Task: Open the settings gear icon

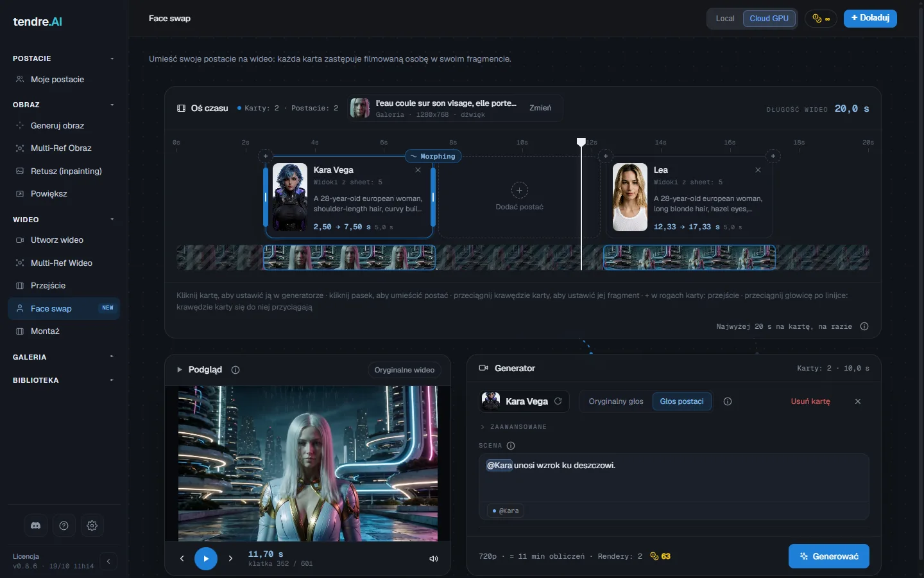Action: [92, 525]
